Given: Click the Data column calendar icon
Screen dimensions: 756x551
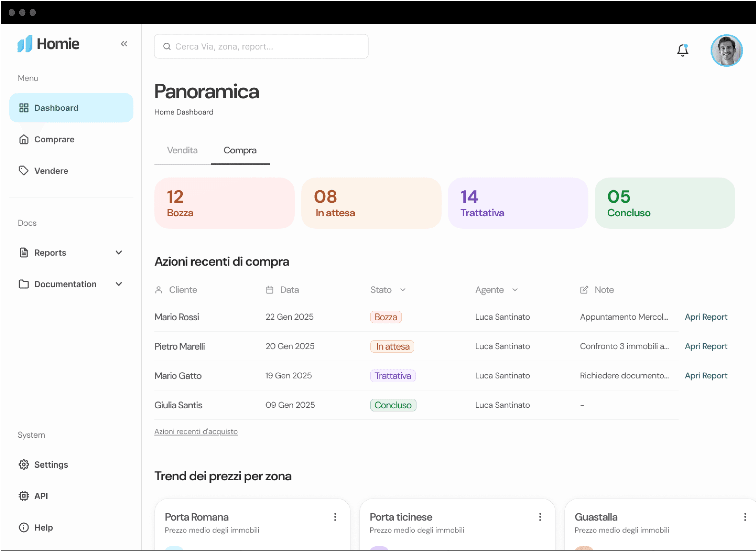Looking at the screenshot, I should click(270, 290).
